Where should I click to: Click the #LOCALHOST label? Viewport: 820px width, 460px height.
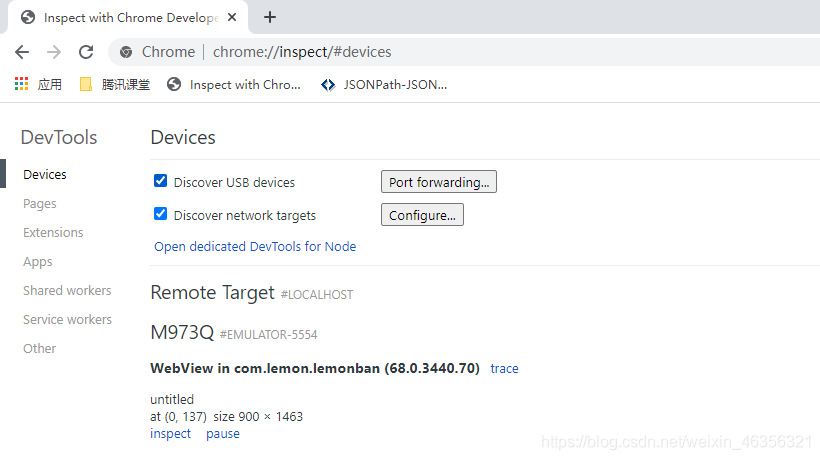coord(316,295)
